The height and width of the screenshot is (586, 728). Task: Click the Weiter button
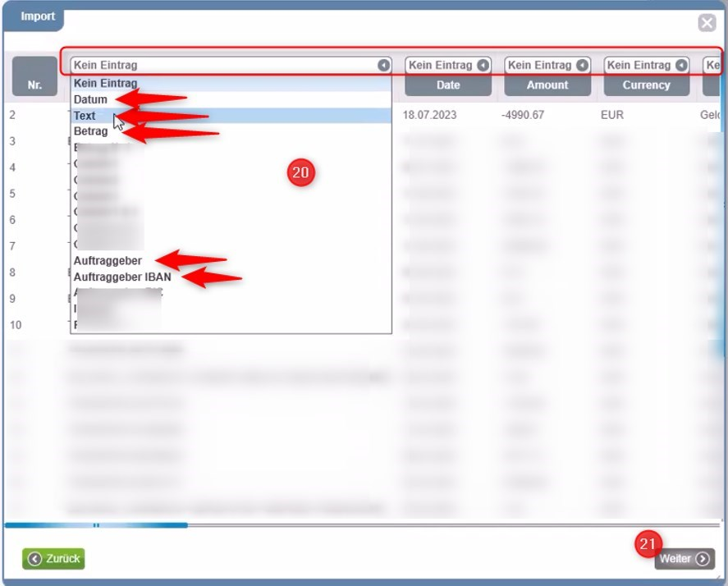(684, 559)
